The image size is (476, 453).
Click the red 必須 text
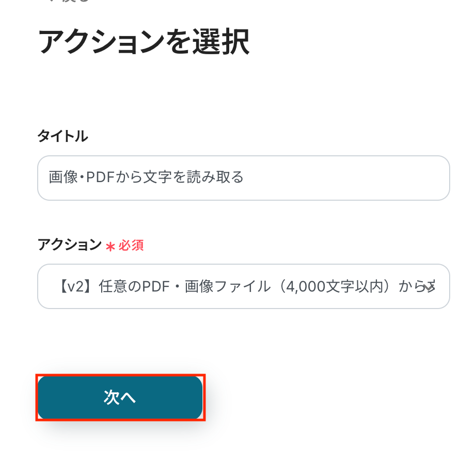[x=131, y=246]
